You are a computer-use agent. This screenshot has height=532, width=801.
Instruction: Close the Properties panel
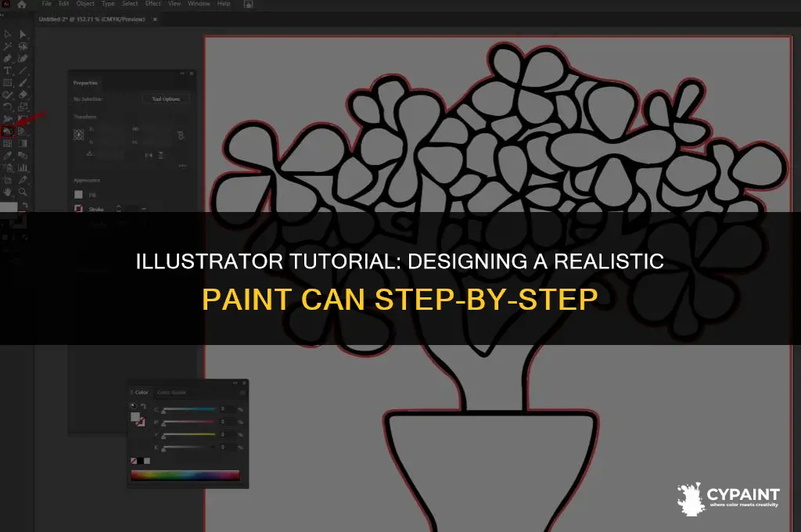[192, 74]
